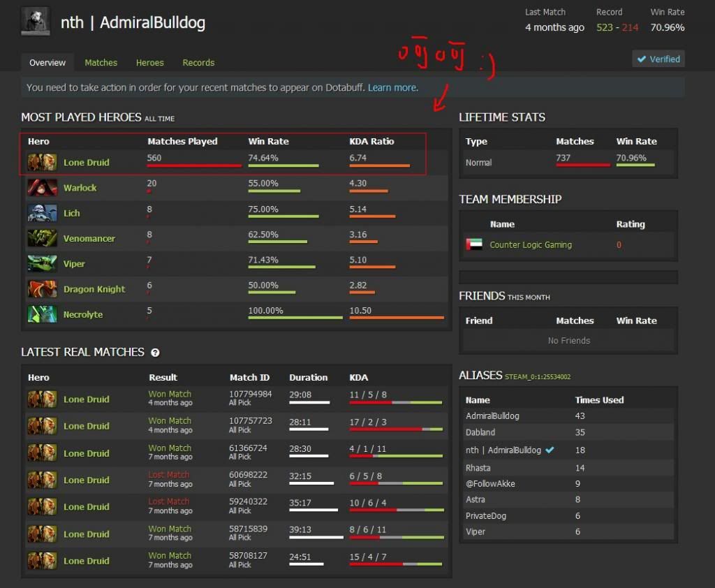The width and height of the screenshot is (715, 588).
Task: Open Won Match result for match 58708127
Action: (170, 556)
